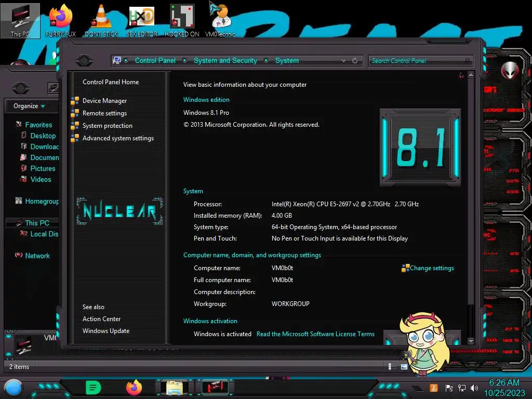Click shield icon beside Advanced system settings
532x399 pixels.
point(75,138)
